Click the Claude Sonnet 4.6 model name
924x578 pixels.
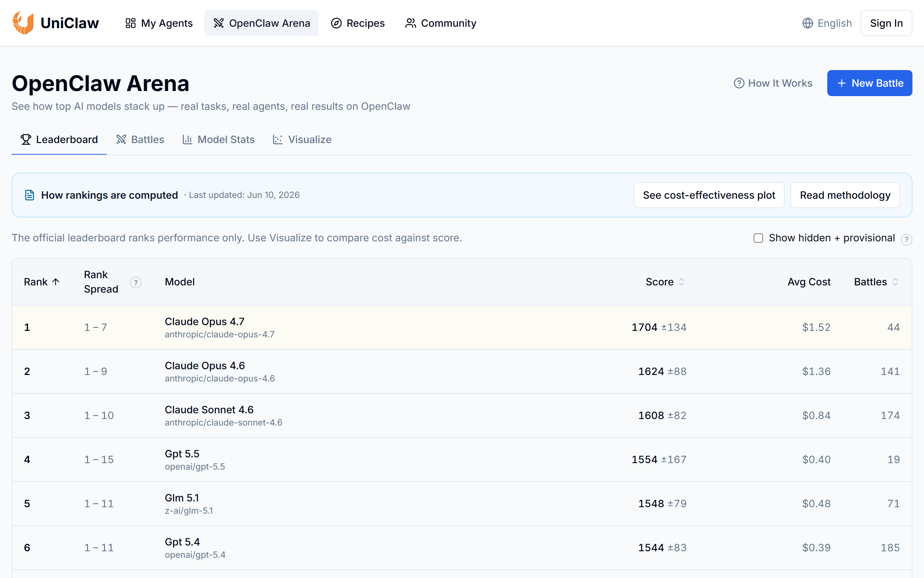(209, 409)
